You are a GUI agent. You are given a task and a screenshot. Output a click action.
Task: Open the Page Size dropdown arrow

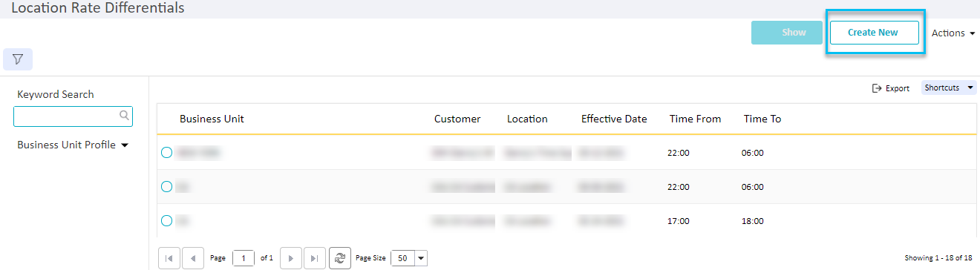click(422, 258)
